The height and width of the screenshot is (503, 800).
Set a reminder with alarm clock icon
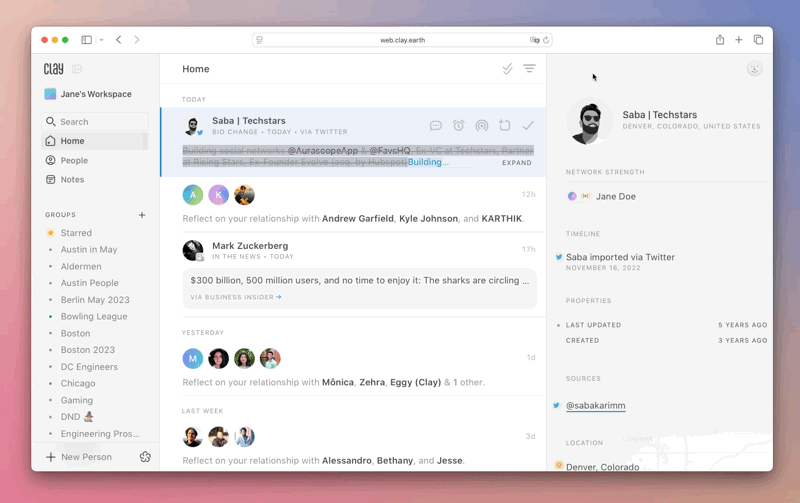(x=459, y=125)
